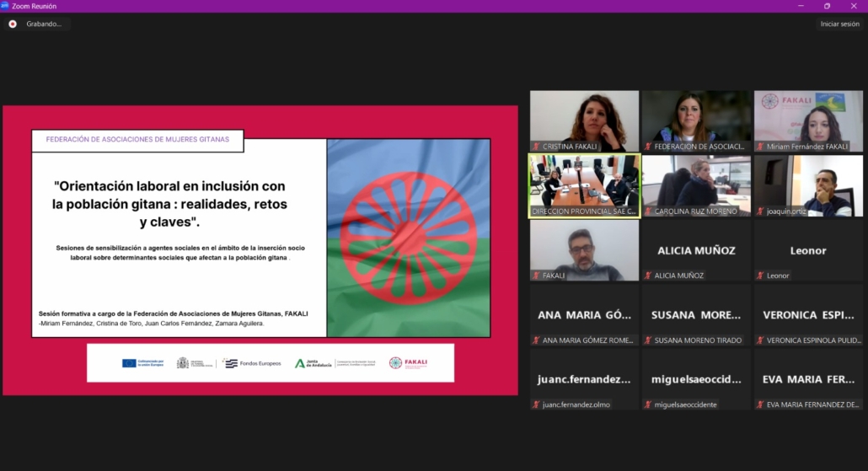This screenshot has width=868, height=471.
Task: Click the red recording indicator icon
Action: (13, 24)
